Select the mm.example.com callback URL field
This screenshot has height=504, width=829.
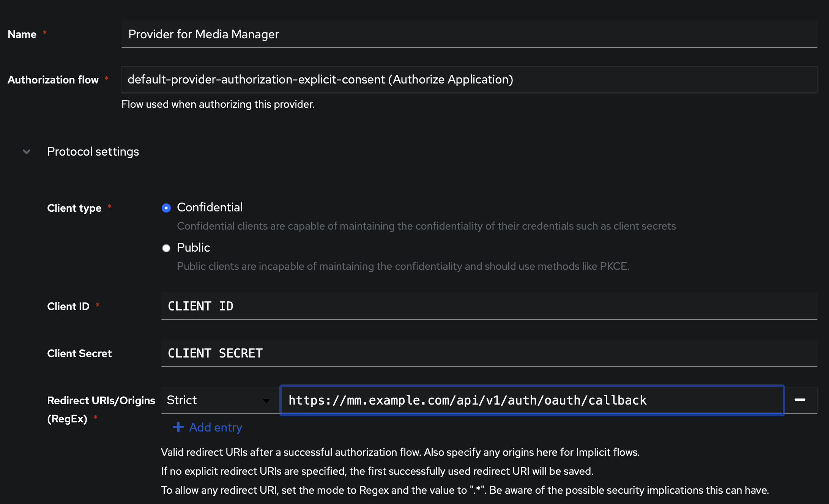(x=531, y=400)
